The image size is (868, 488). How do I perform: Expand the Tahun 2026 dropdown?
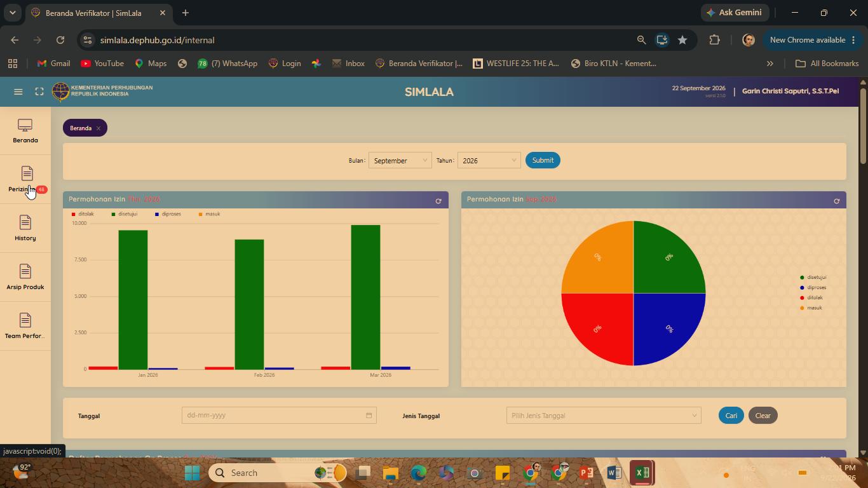click(x=489, y=161)
